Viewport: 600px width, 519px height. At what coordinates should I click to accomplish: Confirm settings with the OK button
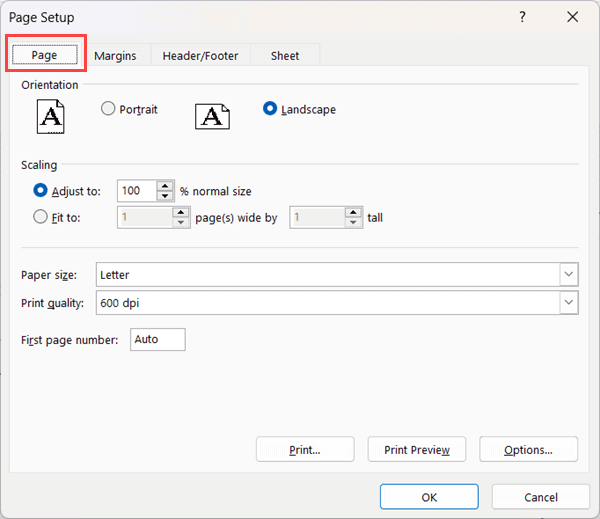(429, 497)
